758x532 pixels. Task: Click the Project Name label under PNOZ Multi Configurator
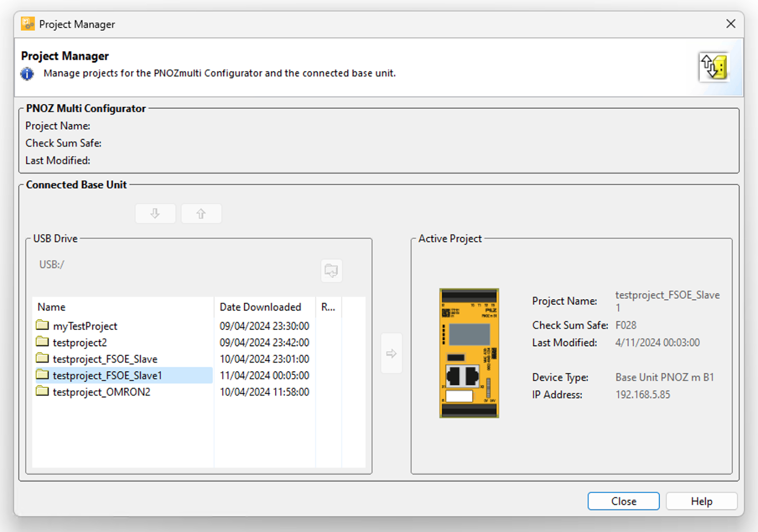58,126
